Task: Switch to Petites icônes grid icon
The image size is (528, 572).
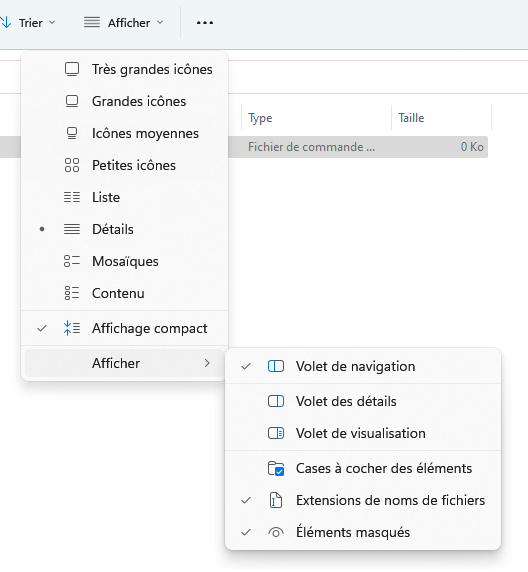Action: (x=72, y=165)
